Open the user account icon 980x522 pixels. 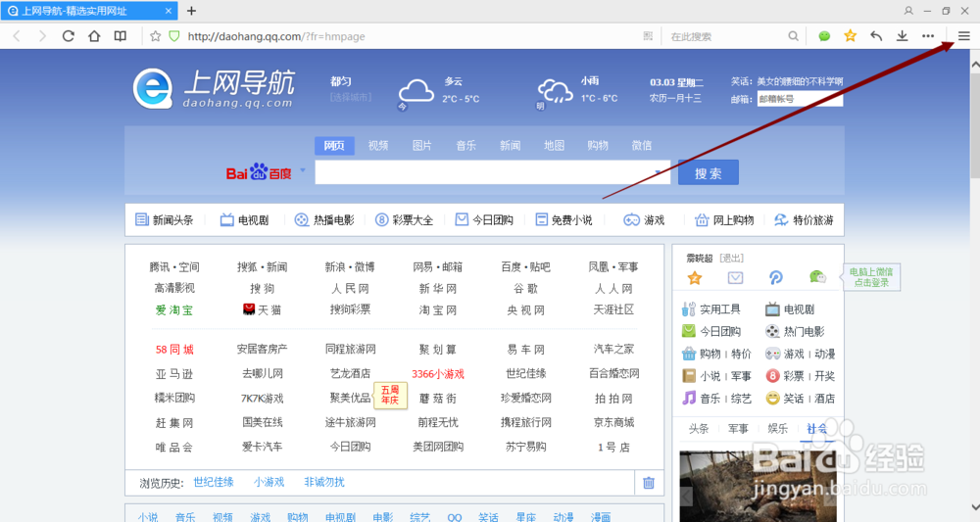(x=908, y=11)
